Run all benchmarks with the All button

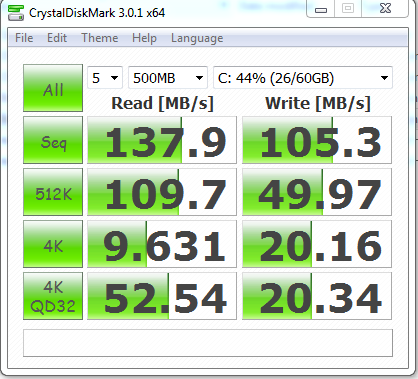click(x=53, y=88)
